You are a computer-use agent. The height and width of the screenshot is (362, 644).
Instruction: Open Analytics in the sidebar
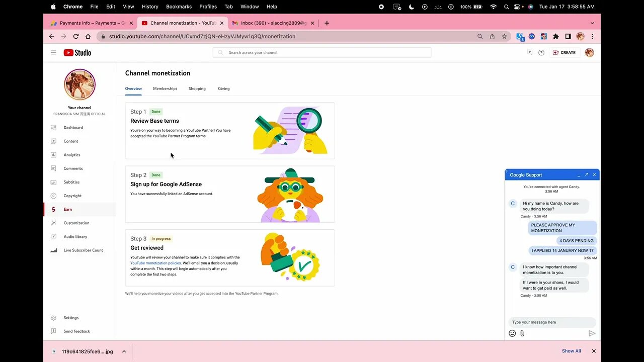72,155
